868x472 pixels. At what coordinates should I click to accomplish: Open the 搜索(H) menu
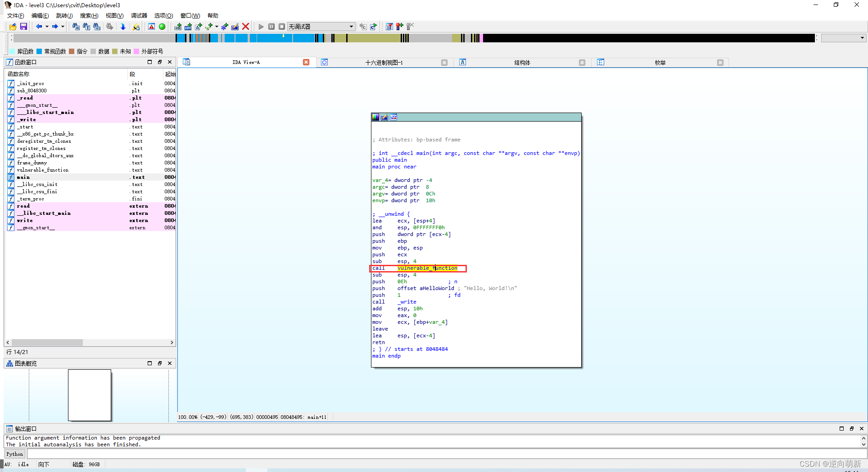point(89,16)
